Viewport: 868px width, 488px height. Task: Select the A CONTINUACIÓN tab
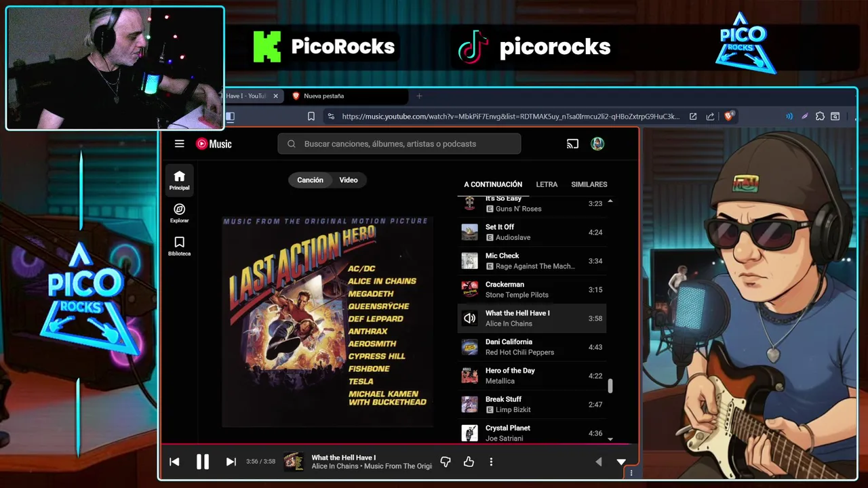click(x=493, y=184)
